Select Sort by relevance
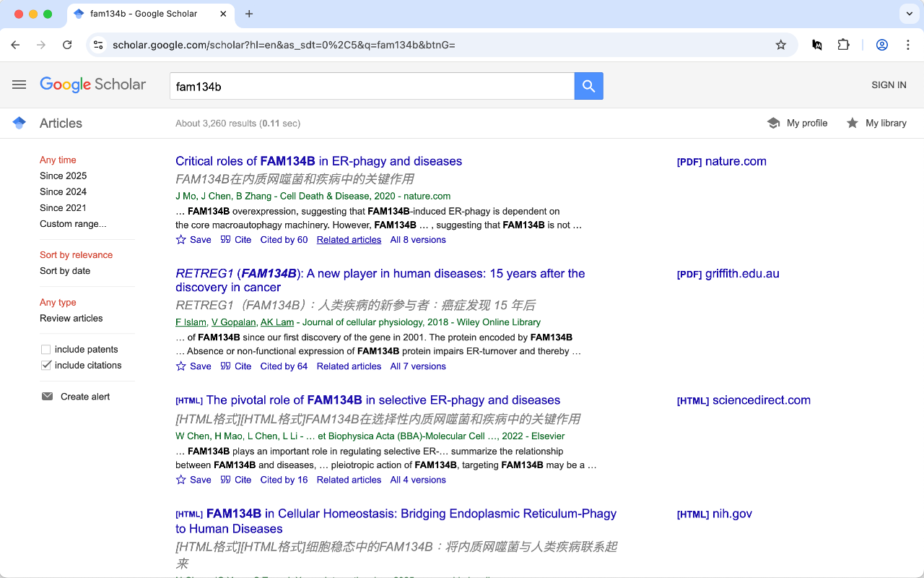The height and width of the screenshot is (578, 924). point(76,254)
